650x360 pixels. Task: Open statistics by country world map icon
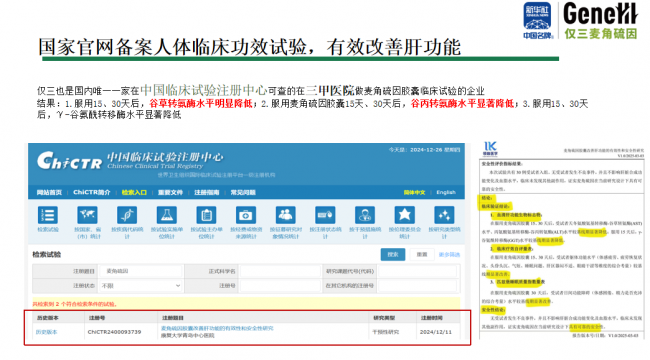pos(87,215)
